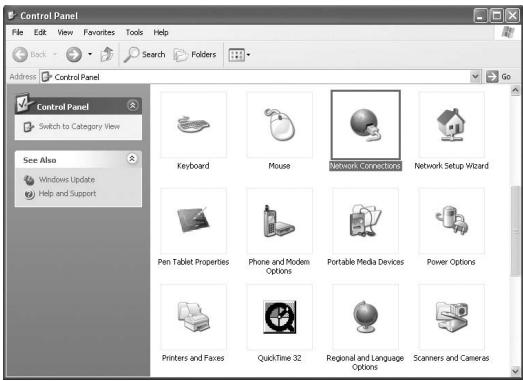Click the Portable Media Devices label text

(366, 262)
